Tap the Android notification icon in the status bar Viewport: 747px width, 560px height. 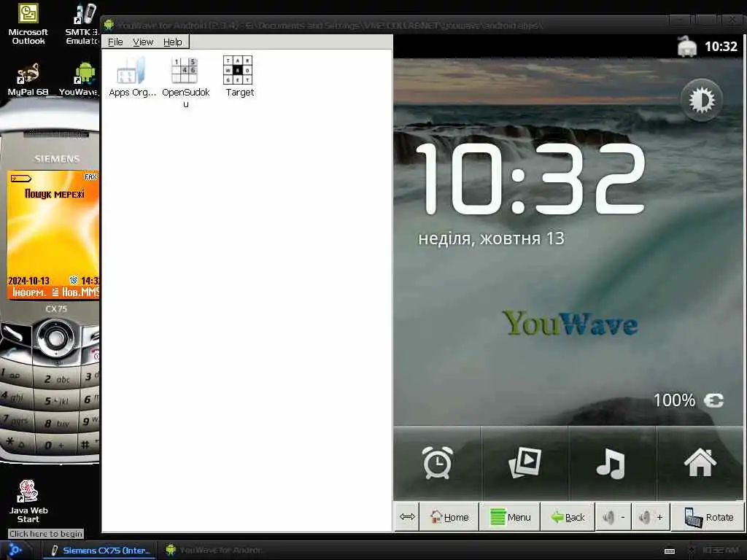point(686,47)
